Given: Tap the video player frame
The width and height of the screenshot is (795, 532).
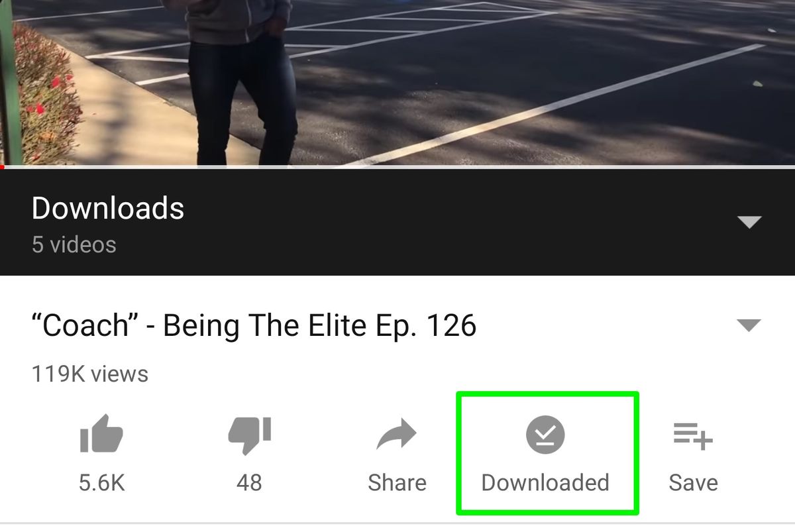Looking at the screenshot, I should 397,82.
